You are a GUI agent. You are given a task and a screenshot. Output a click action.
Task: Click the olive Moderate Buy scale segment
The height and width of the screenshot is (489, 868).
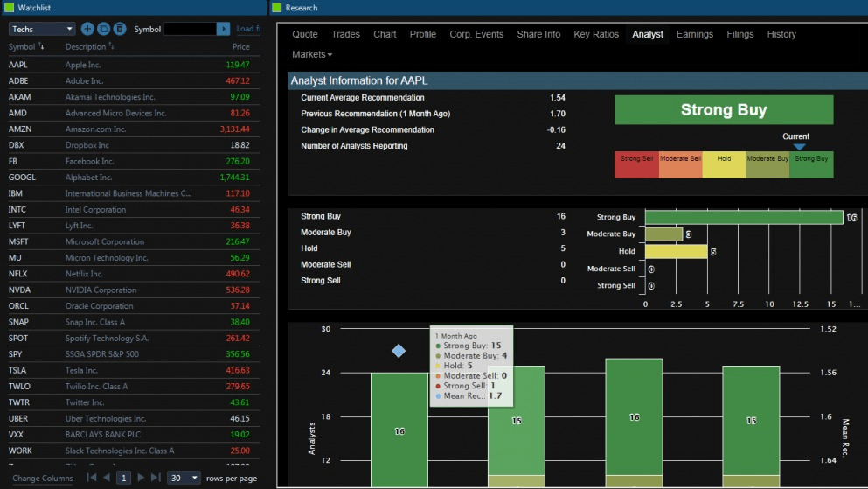click(767, 164)
